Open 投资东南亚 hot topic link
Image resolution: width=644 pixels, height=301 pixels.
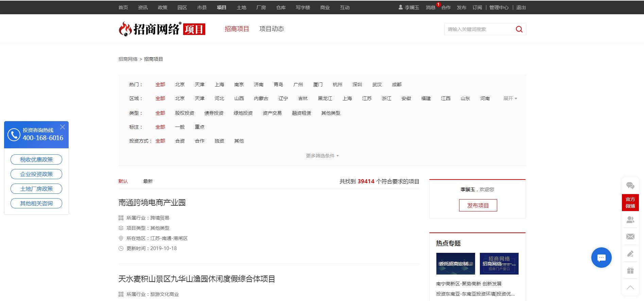475,294
